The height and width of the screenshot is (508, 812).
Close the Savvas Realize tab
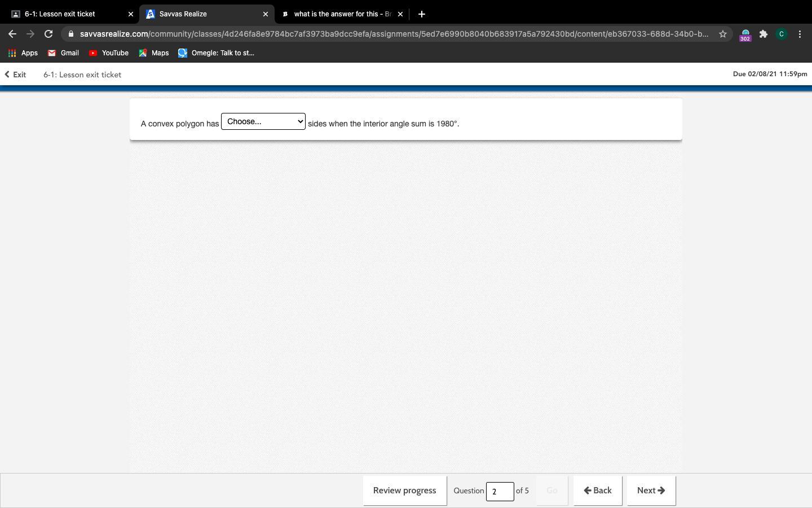coord(266,14)
